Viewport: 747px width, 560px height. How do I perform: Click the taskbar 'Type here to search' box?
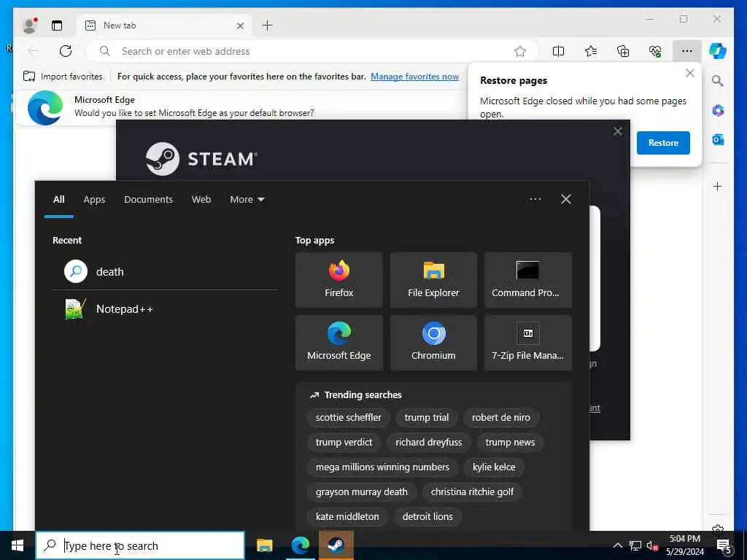click(x=140, y=545)
